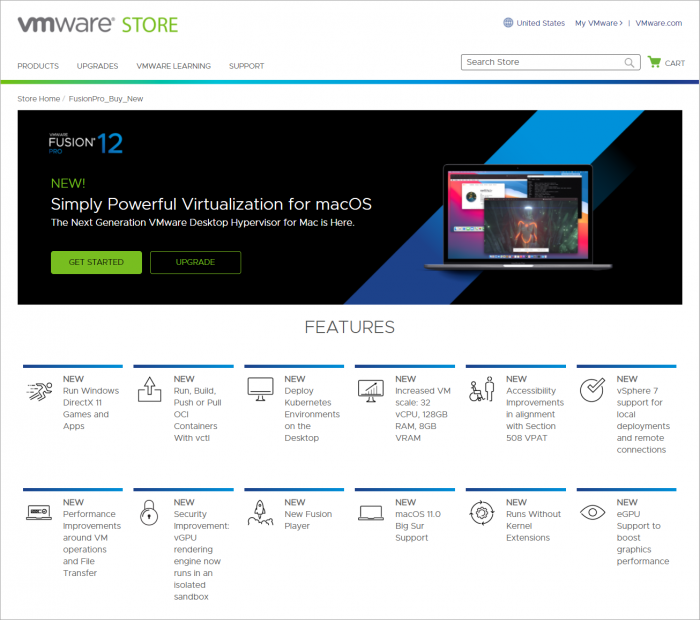
Task: Click "vSphere 7 support" feature text
Action: [643, 420]
